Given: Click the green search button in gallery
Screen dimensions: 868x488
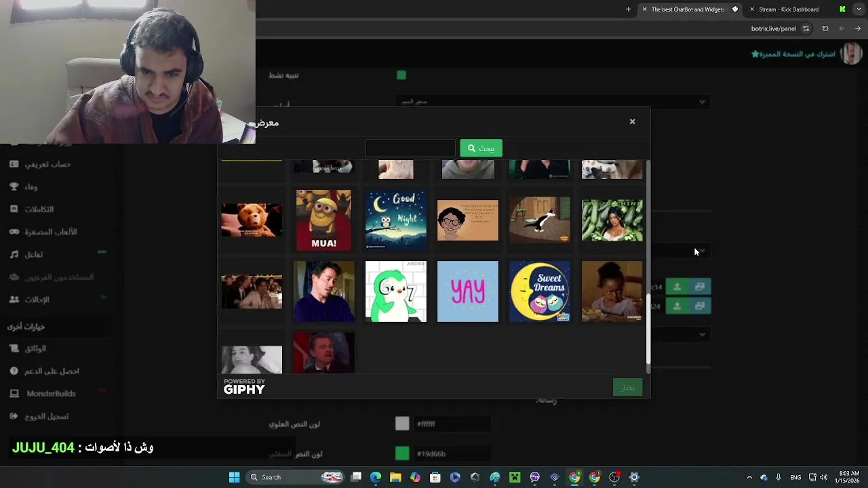Looking at the screenshot, I should click(x=481, y=148).
